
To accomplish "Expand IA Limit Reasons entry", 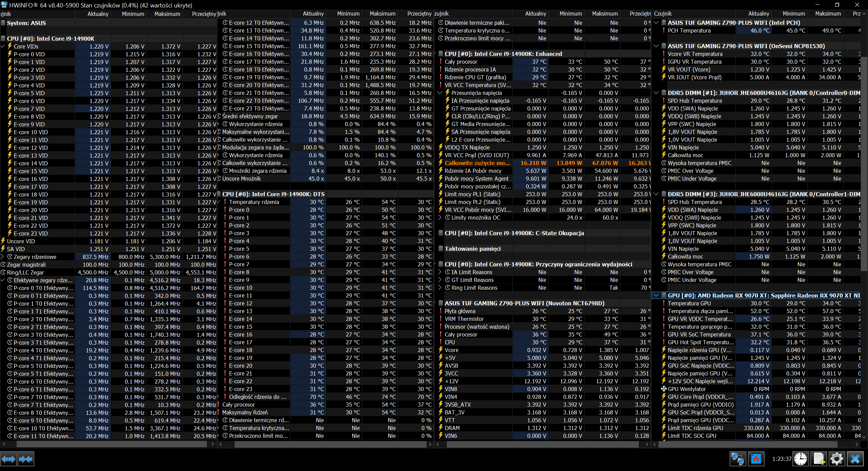I will click(x=440, y=272).
